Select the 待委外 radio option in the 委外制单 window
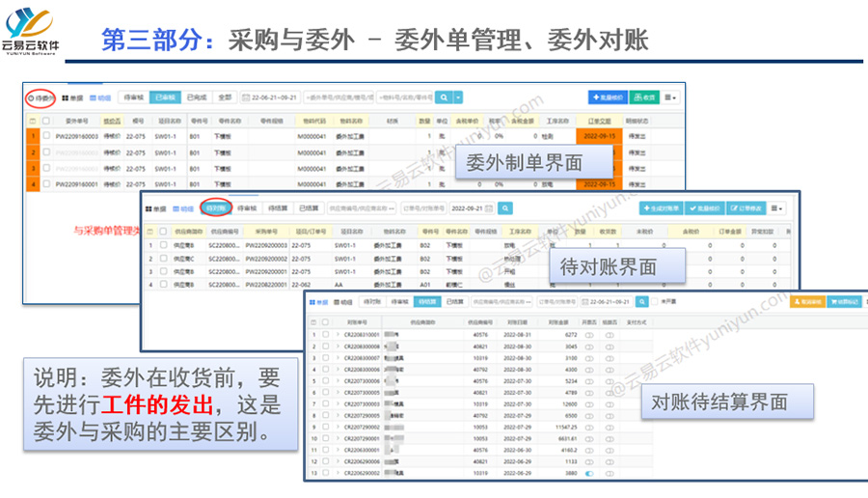 [x=41, y=98]
